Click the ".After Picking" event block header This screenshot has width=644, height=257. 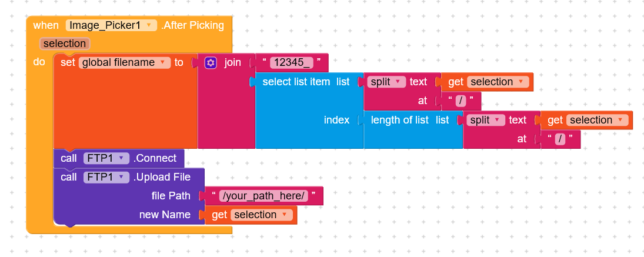192,25
